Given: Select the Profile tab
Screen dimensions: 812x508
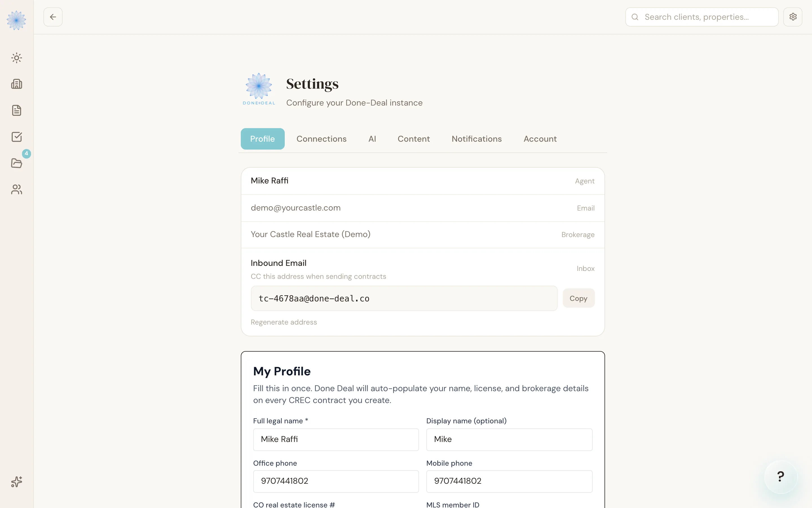Looking at the screenshot, I should click(262, 139).
